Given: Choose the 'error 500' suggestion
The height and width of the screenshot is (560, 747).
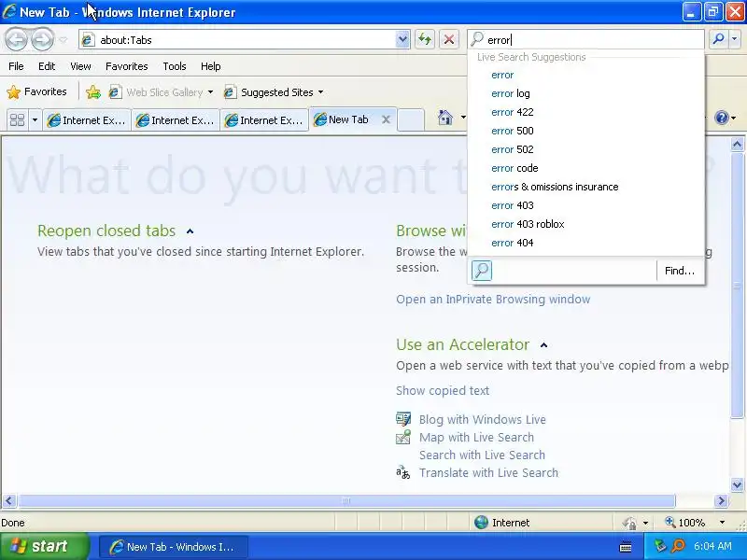Looking at the screenshot, I should [585, 131].
